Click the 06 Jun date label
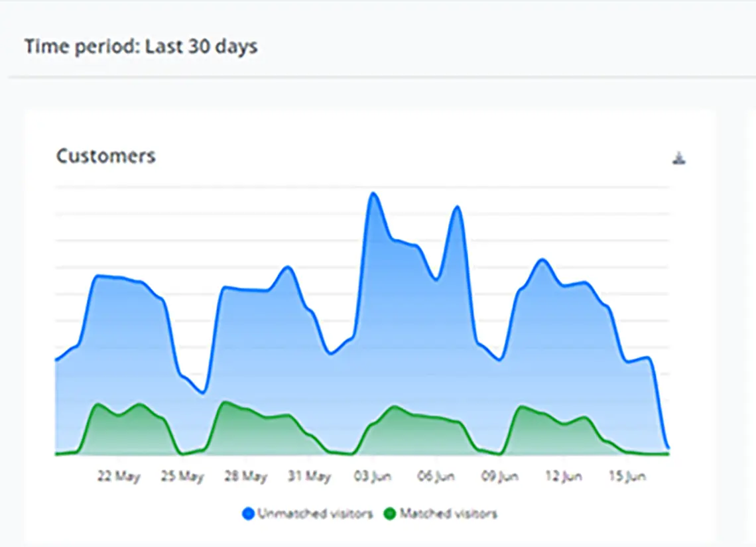This screenshot has height=547, width=756. [x=436, y=477]
